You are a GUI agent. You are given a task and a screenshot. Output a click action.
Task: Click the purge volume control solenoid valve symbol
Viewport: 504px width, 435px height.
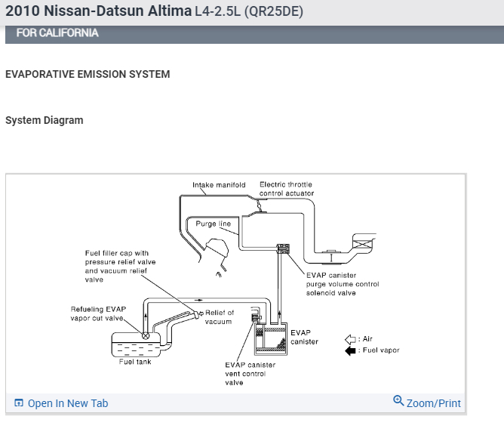[x=283, y=248]
